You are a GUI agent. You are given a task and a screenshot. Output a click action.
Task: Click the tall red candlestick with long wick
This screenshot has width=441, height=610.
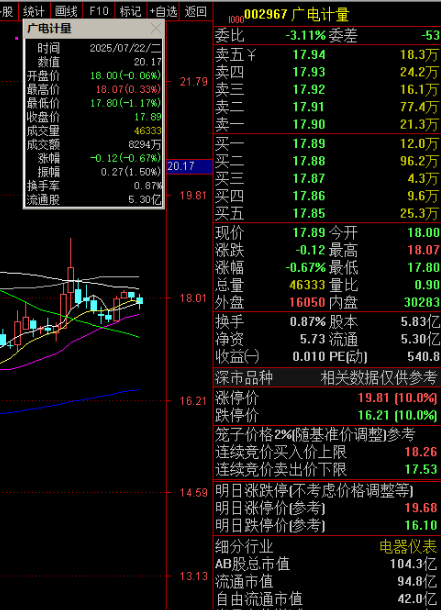71,268
